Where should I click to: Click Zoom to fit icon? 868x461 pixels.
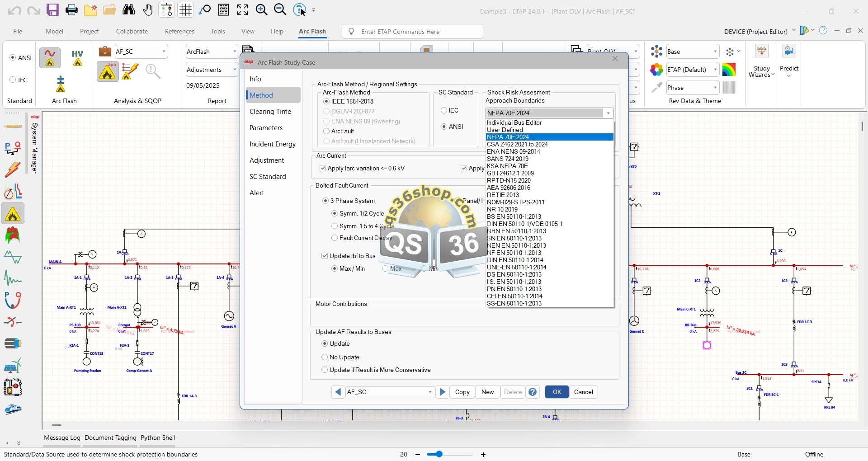pyautogui.click(x=242, y=10)
